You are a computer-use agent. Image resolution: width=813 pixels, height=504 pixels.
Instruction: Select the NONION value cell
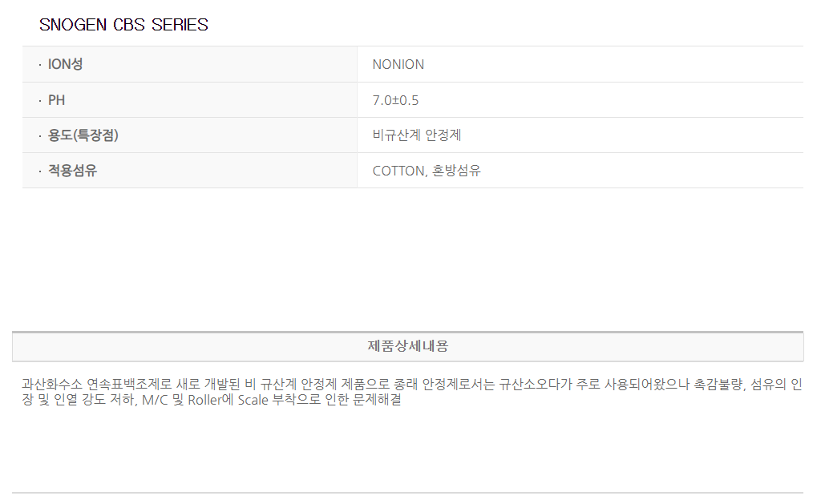pyautogui.click(x=398, y=64)
